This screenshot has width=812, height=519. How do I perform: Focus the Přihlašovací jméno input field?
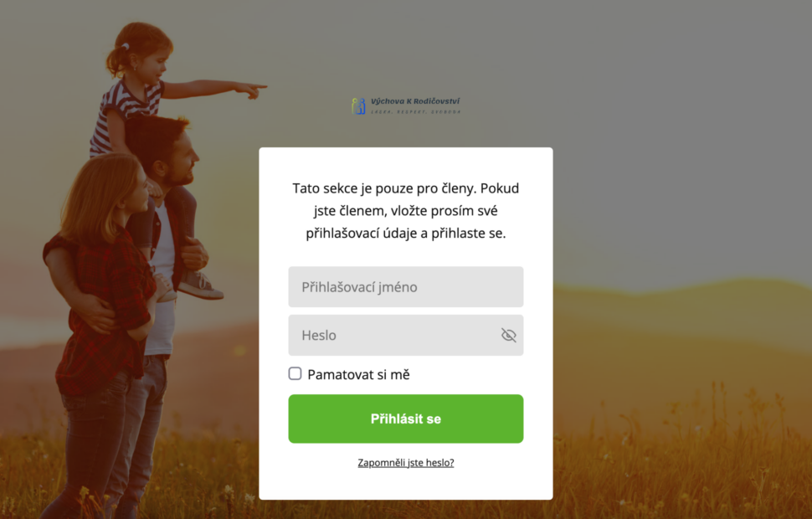pyautogui.click(x=405, y=286)
